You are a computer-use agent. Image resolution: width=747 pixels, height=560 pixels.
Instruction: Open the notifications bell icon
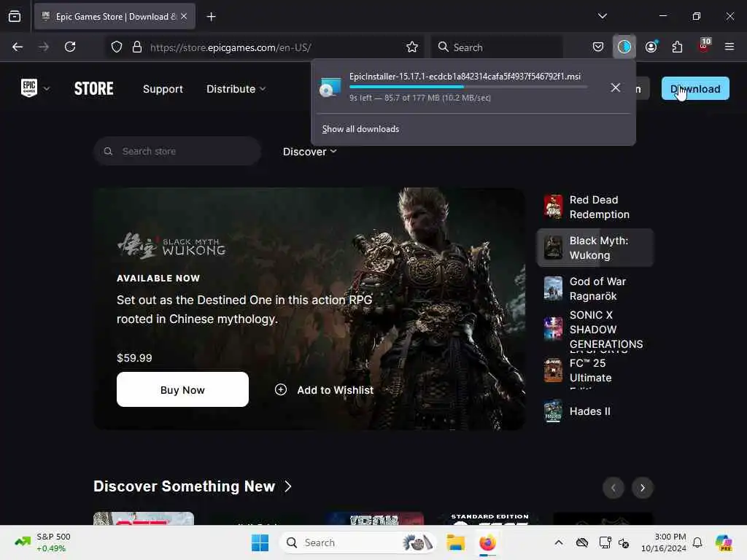[697, 542]
